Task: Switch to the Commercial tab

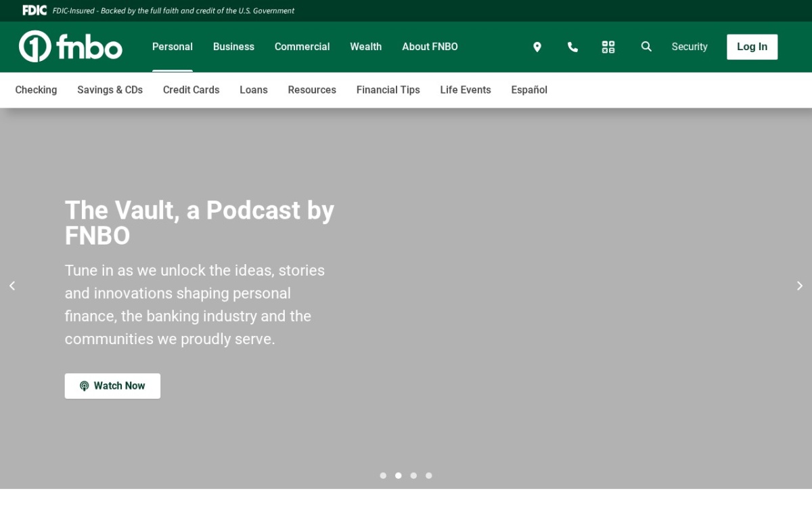Action: [302, 47]
